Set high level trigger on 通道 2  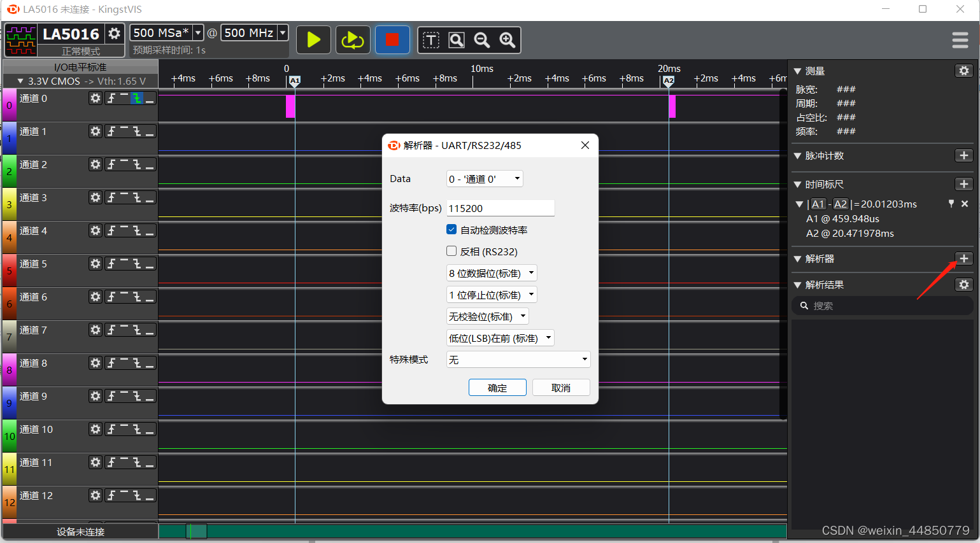[124, 164]
